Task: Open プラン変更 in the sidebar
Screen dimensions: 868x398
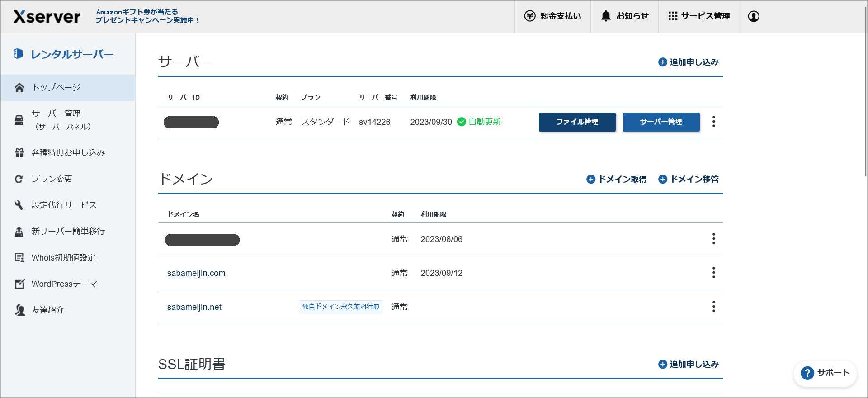Action: 52,179
